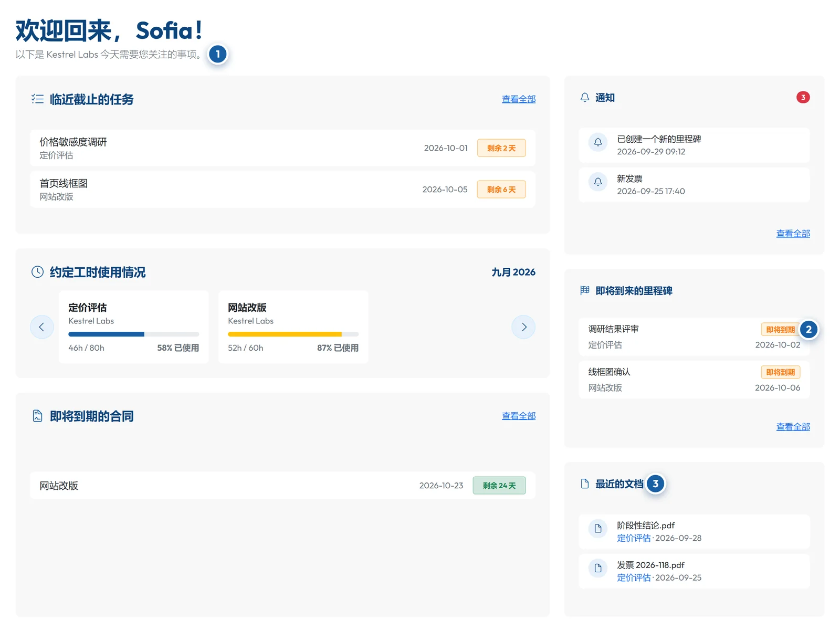Click the green 剩余 24 天 badge
Screen dimensions: 840x630
coord(499,486)
